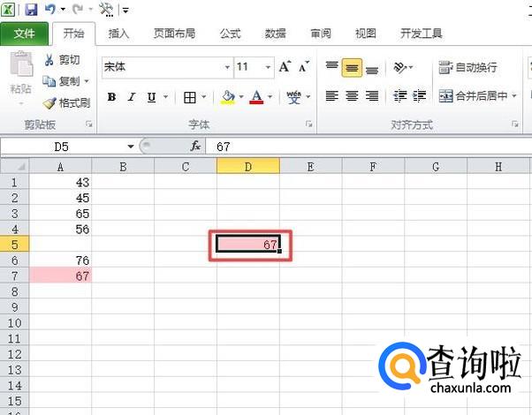
Task: Click the Increase Indent icon
Action: (420, 96)
